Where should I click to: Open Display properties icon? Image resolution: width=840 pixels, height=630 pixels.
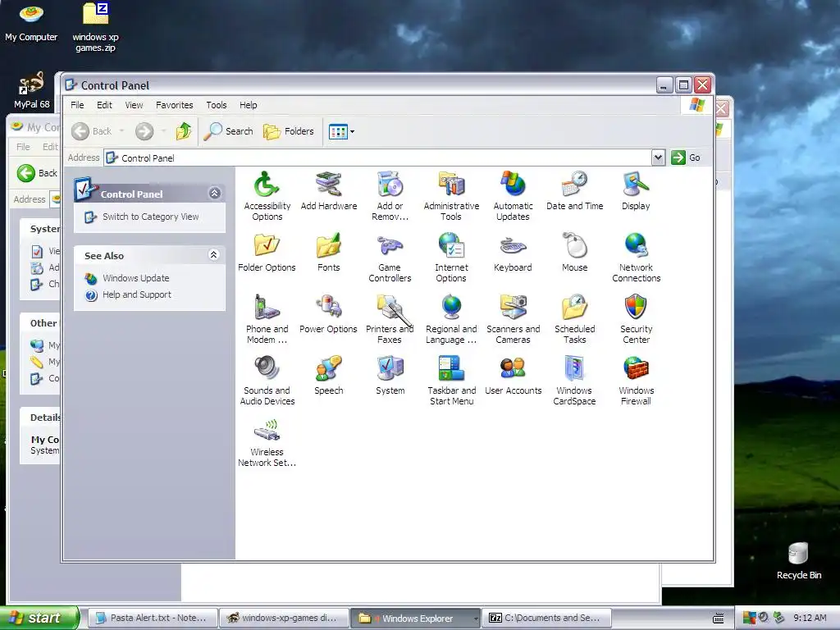click(x=636, y=191)
